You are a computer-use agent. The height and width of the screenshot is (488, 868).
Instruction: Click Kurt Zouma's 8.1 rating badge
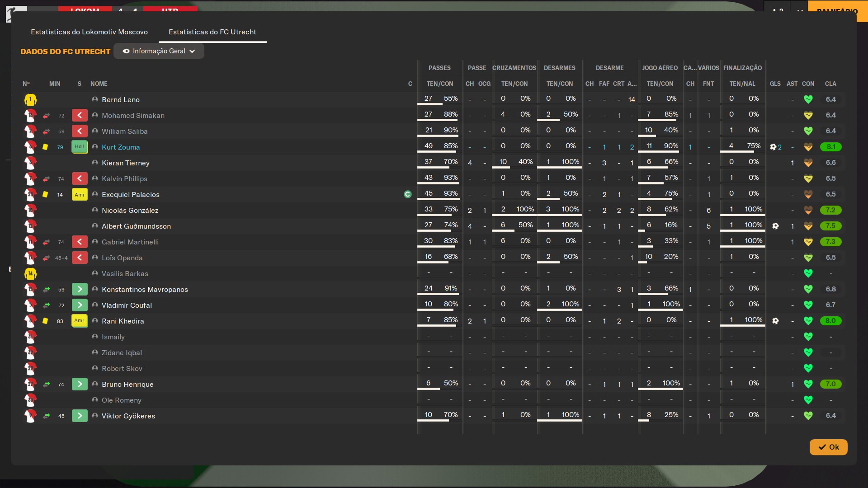coord(831,147)
